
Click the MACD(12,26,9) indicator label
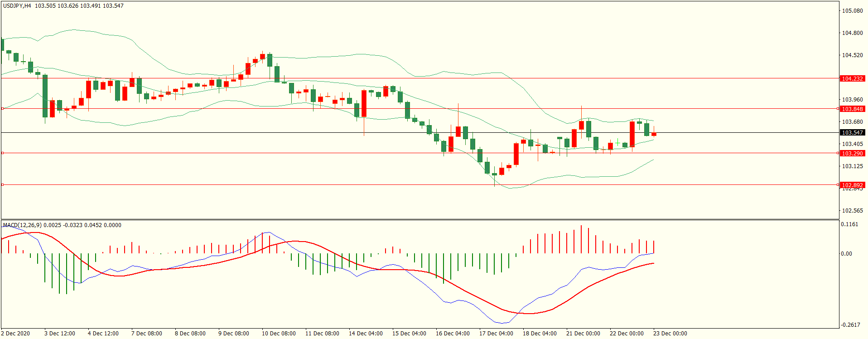(x=22, y=225)
